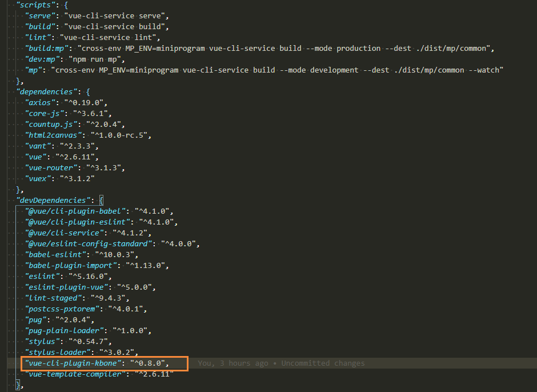The height and width of the screenshot is (392, 537).
Task: Click the "serve" script line
Action: click(97, 16)
